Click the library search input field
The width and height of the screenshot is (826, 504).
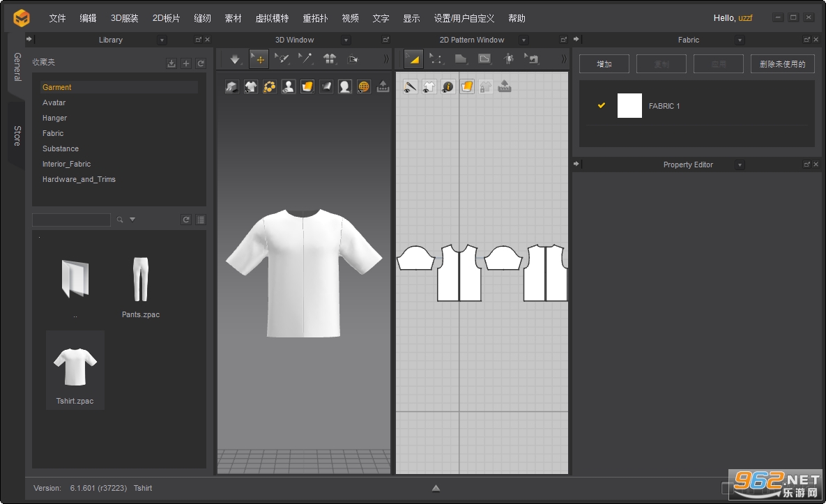(71, 220)
